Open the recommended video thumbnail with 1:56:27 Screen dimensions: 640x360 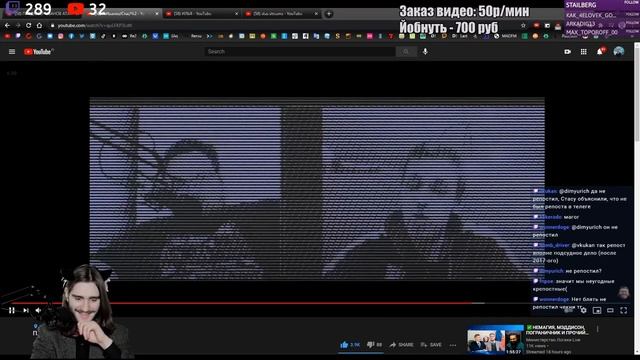point(495,340)
